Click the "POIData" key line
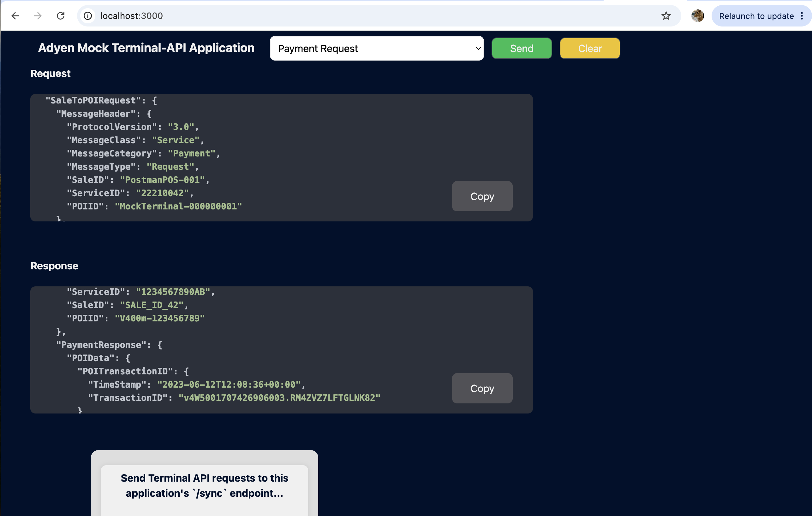 click(99, 358)
